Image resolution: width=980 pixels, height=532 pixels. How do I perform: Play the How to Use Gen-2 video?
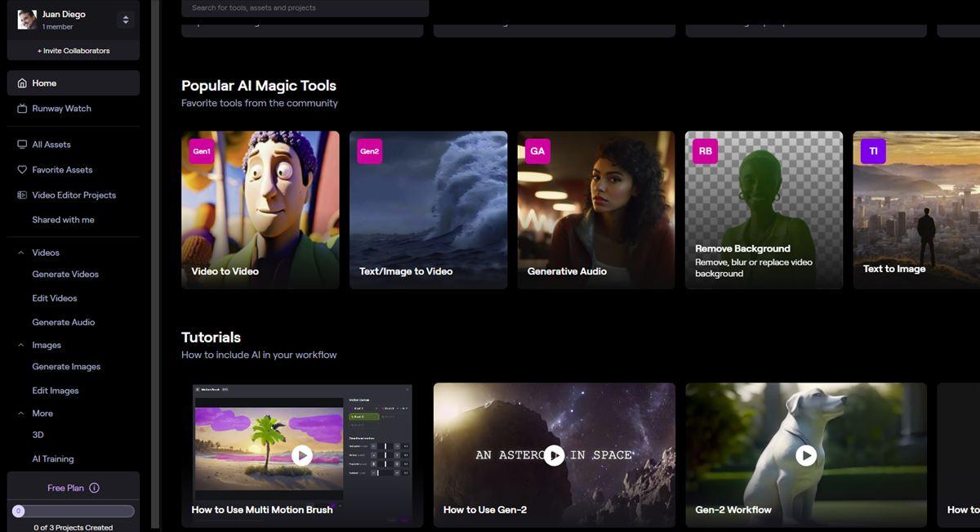point(554,455)
